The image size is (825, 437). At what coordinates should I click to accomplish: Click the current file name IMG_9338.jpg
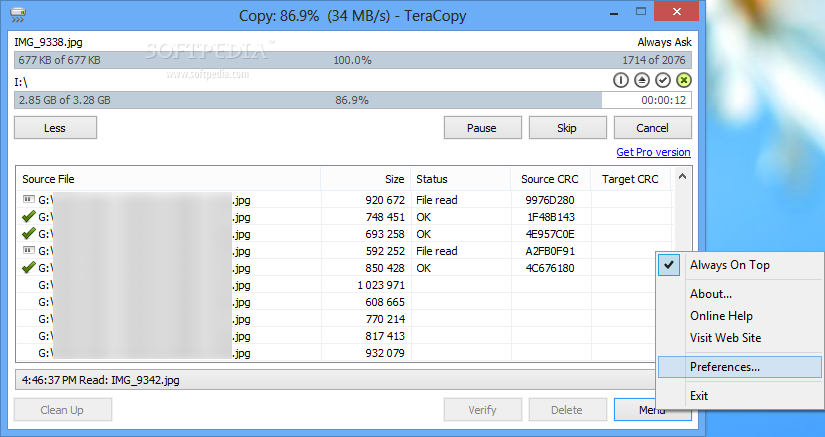point(48,42)
